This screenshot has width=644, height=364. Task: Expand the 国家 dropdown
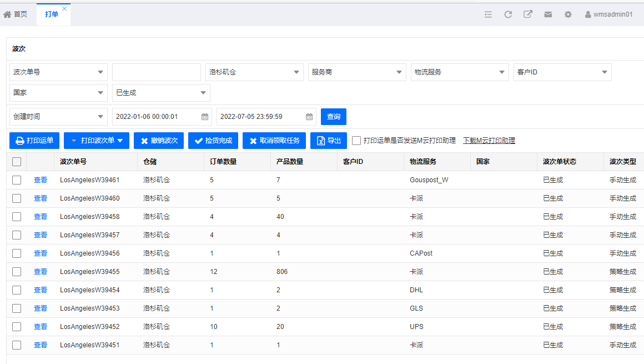(x=58, y=93)
